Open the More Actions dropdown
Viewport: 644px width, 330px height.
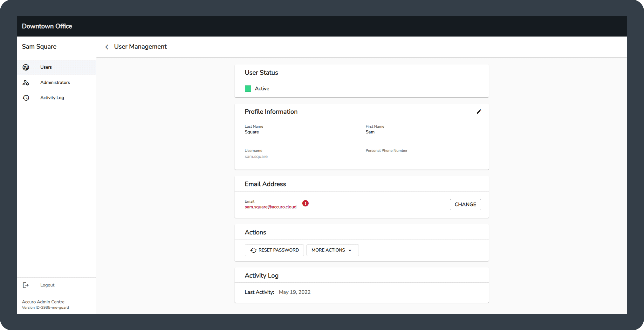328,250
